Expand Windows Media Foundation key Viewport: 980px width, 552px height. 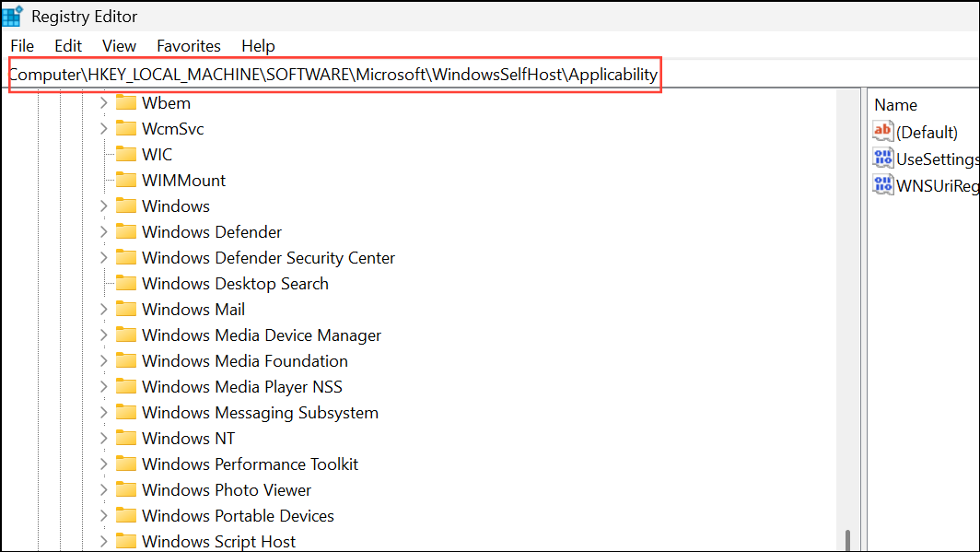click(104, 360)
